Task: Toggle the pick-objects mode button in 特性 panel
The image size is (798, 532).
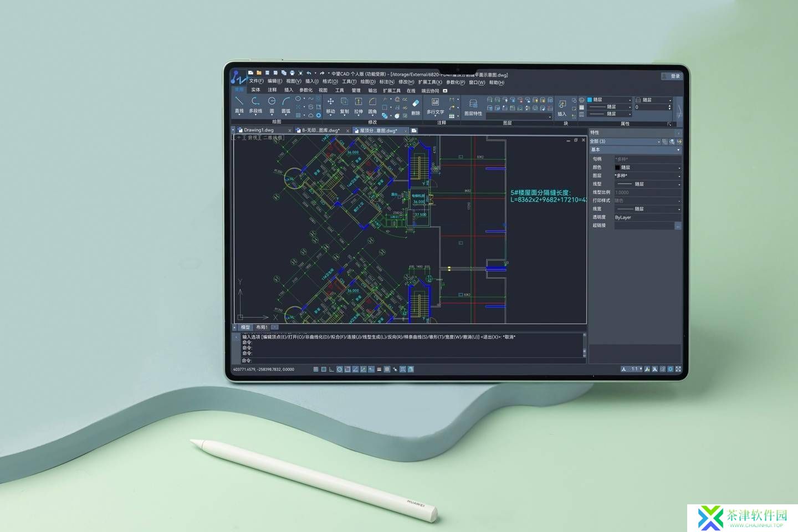Action: pos(664,142)
